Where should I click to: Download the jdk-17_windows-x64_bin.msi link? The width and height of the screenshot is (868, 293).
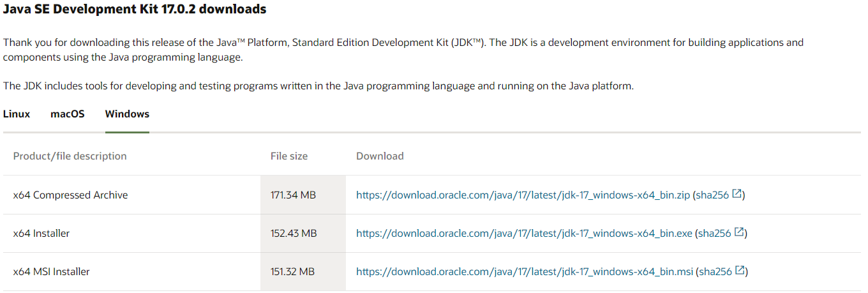coord(525,272)
